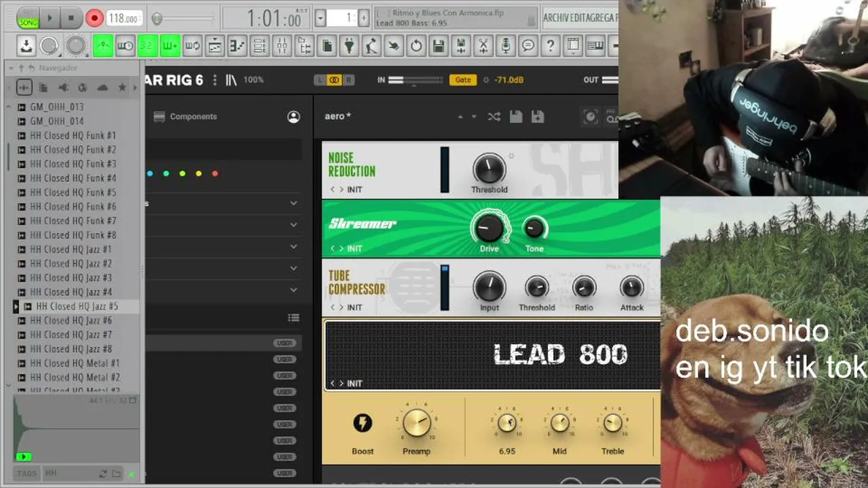Switch to the browser cloud tab
868x488 pixels.
102,87
